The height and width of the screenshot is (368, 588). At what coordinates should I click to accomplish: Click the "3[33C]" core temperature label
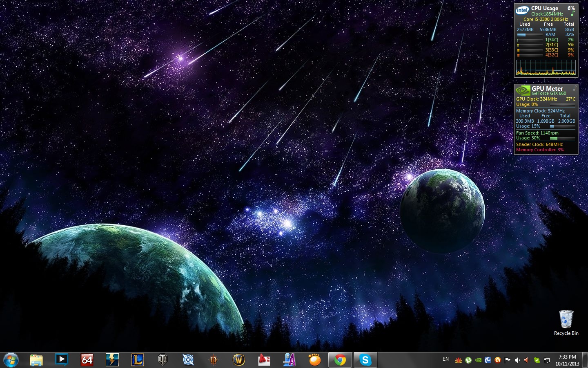pos(552,50)
